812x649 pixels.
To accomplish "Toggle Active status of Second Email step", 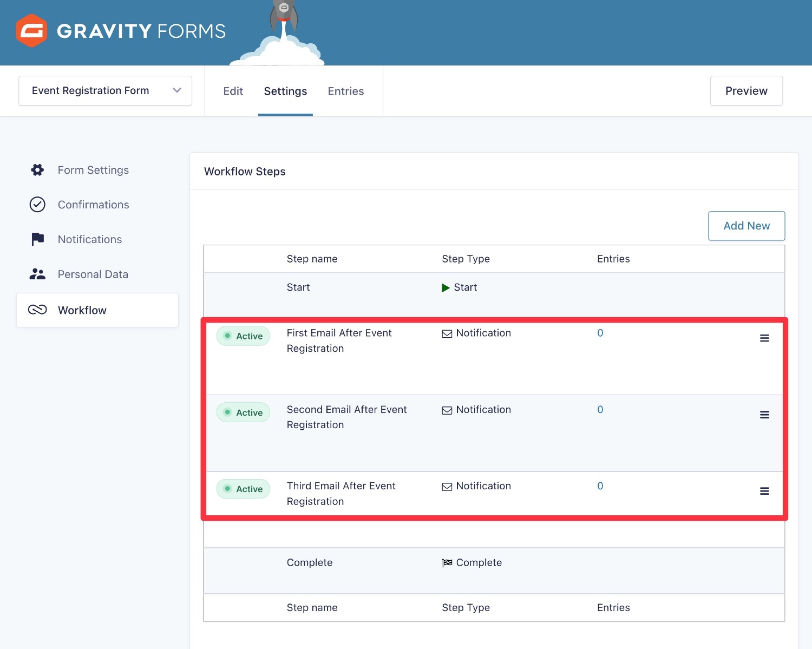I will tap(243, 412).
